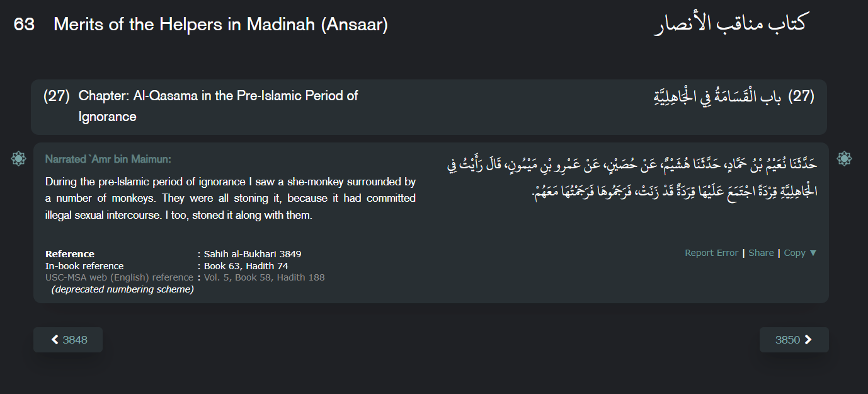The width and height of the screenshot is (868, 394).
Task: Click the English hadith translation text
Action: (x=230, y=198)
